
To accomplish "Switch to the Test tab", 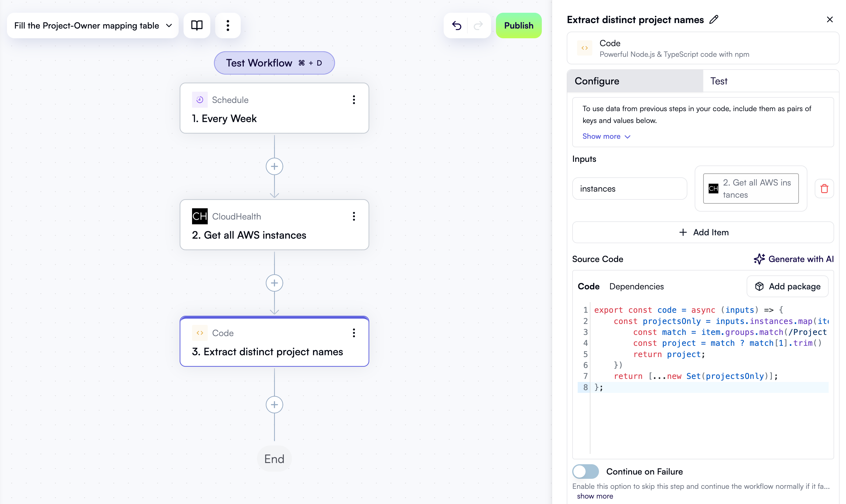I will [x=719, y=81].
